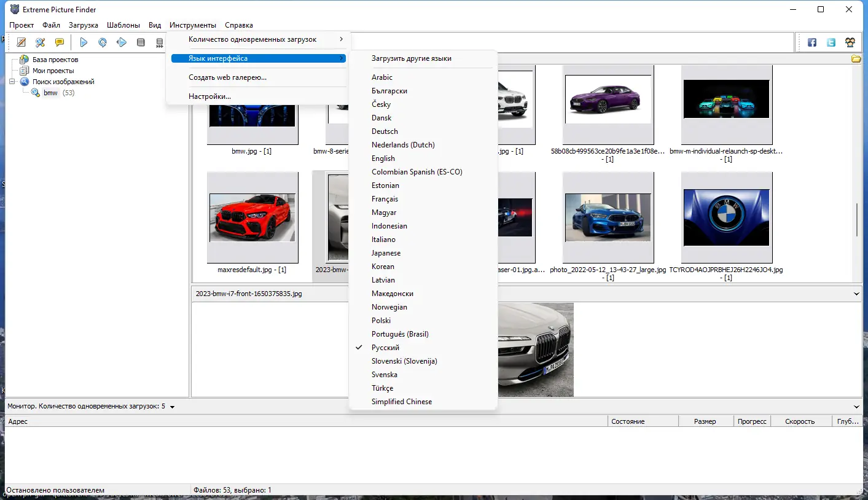Click Создать web галерею... entry
868x500 pixels.
pos(227,77)
